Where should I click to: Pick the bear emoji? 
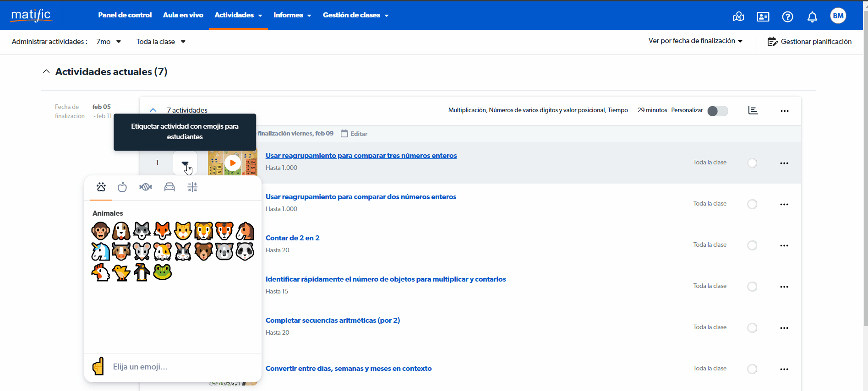tap(204, 251)
